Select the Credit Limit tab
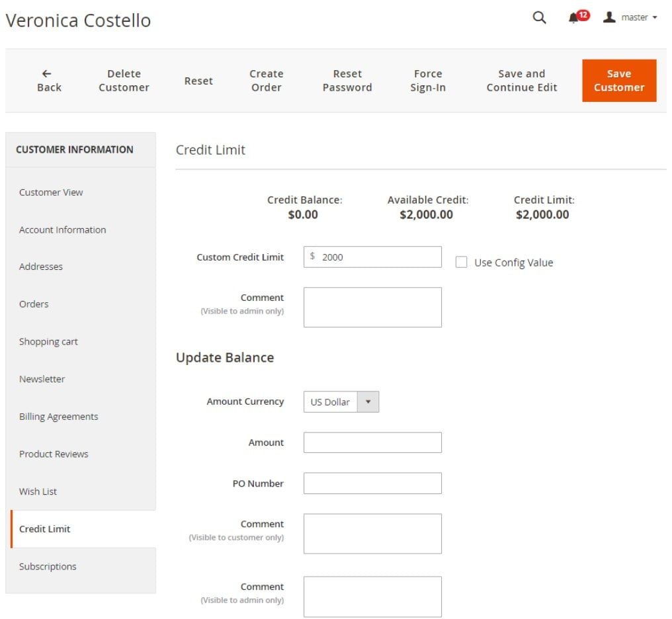 83,529
